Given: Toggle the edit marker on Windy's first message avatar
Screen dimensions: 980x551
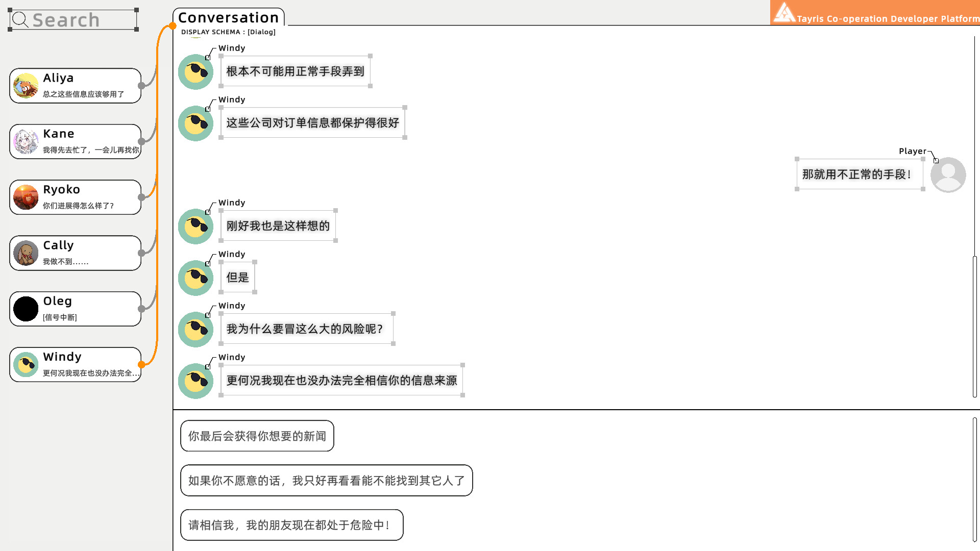Looking at the screenshot, I should [x=208, y=57].
